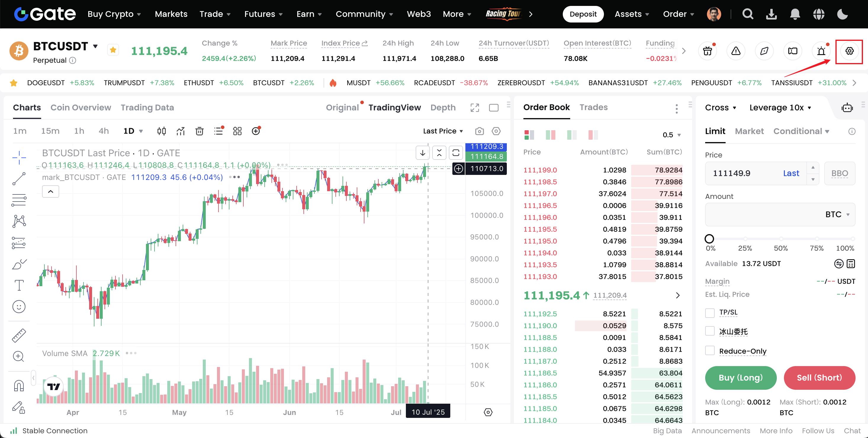Check the Reduce-Only option
The image size is (868, 438).
coord(710,351)
